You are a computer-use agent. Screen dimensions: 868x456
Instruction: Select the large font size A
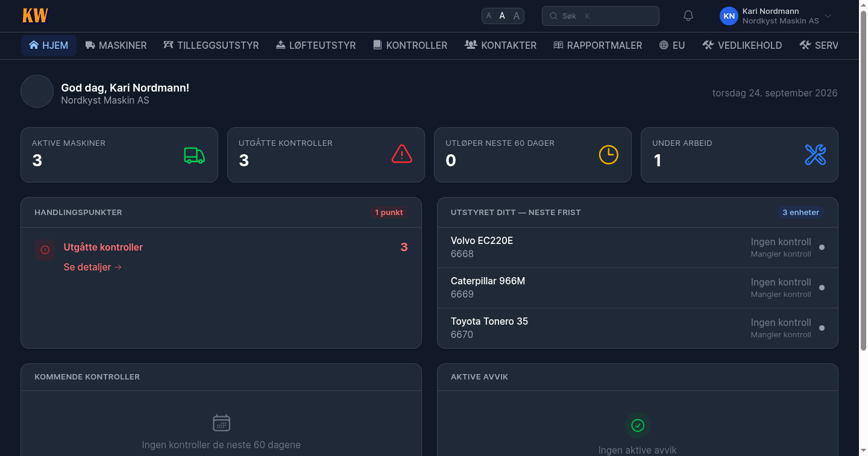point(517,16)
